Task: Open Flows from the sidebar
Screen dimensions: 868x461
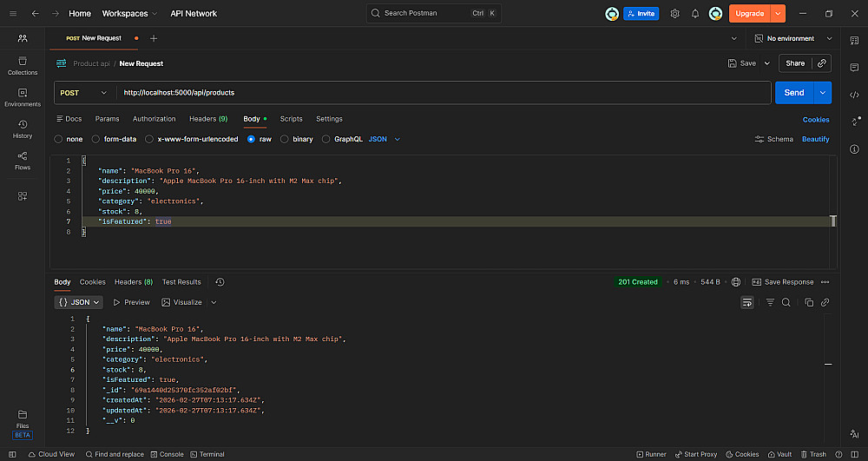Action: (23, 161)
